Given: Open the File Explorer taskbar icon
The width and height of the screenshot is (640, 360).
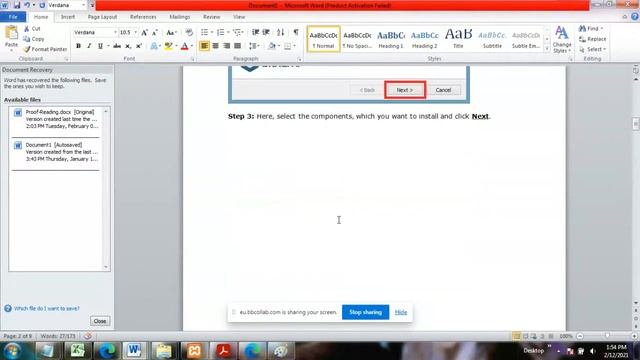Looking at the screenshot, I should [x=164, y=351].
